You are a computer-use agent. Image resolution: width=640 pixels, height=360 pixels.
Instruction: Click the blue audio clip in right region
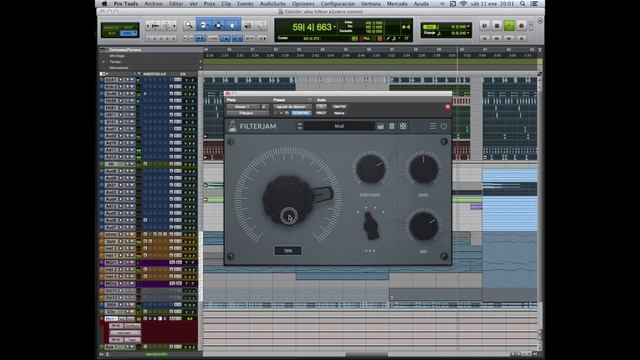pos(510,214)
